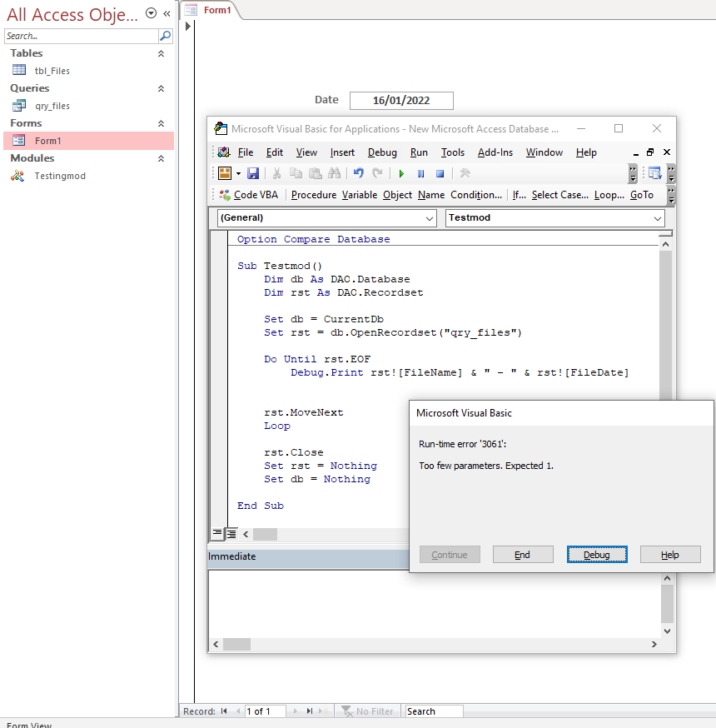
Task: Click the search magnifier in navigation pane
Action: (165, 36)
